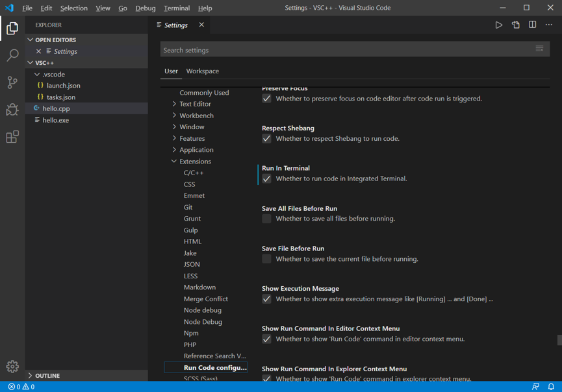562x392 pixels.
Task: Select Merge Conflict extension settings
Action: tap(206, 299)
